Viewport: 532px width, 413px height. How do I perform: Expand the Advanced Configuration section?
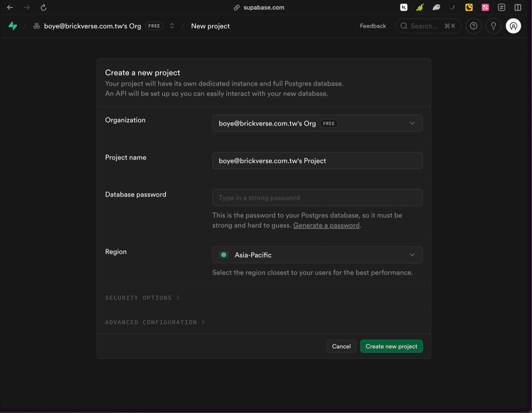pos(155,322)
